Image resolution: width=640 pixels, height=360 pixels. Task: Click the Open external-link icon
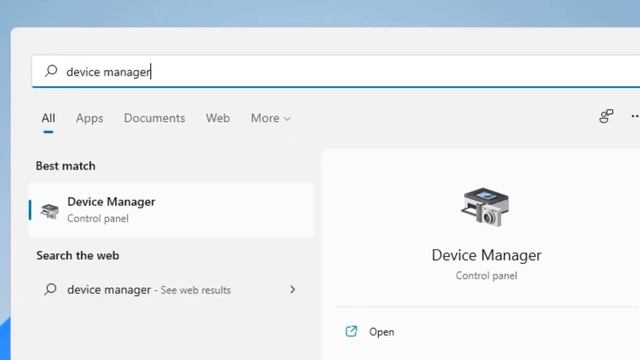[x=351, y=331]
